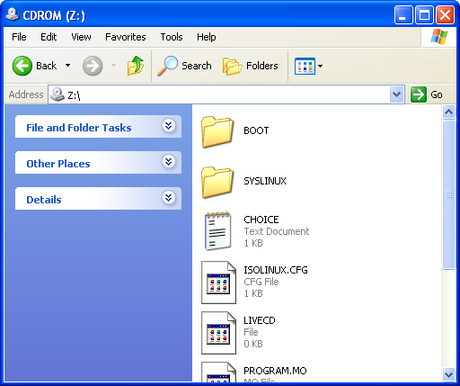
Task: Select the ISOLINUX.CFG file
Action: [x=254, y=282]
